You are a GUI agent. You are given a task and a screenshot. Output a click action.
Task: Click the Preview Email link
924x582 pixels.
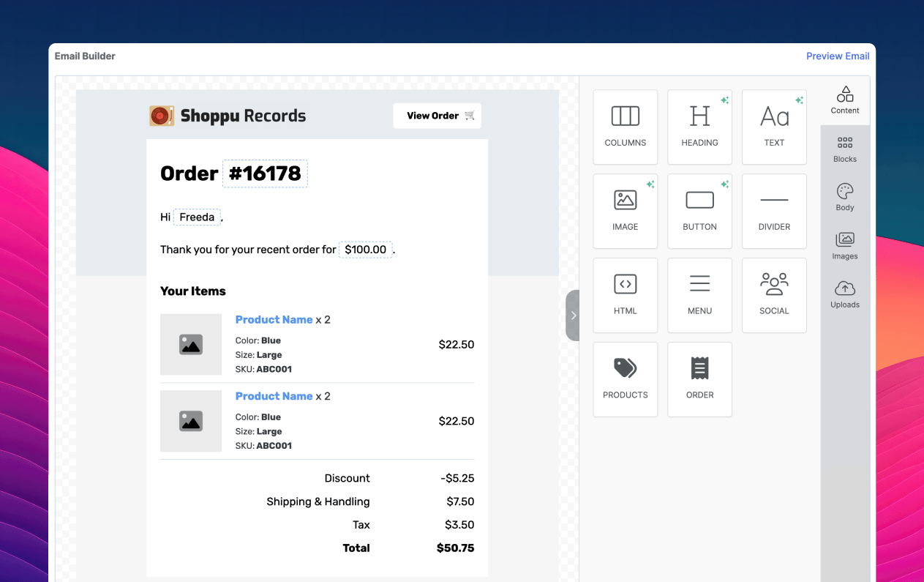click(837, 56)
